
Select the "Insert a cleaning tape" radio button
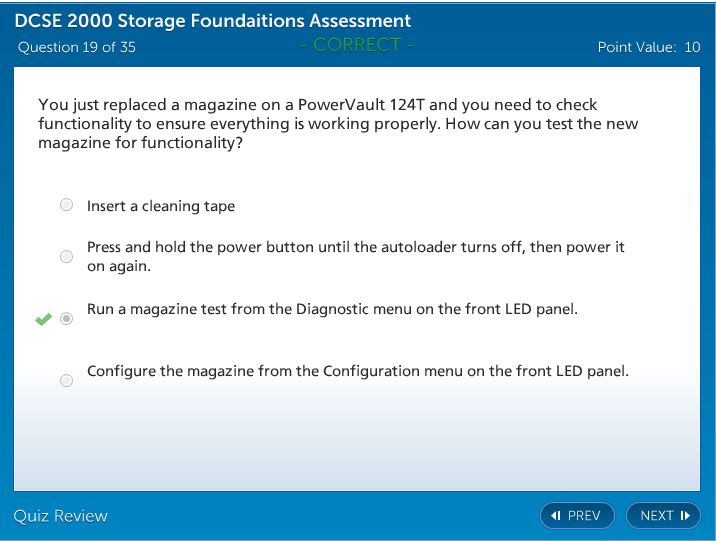point(66,205)
